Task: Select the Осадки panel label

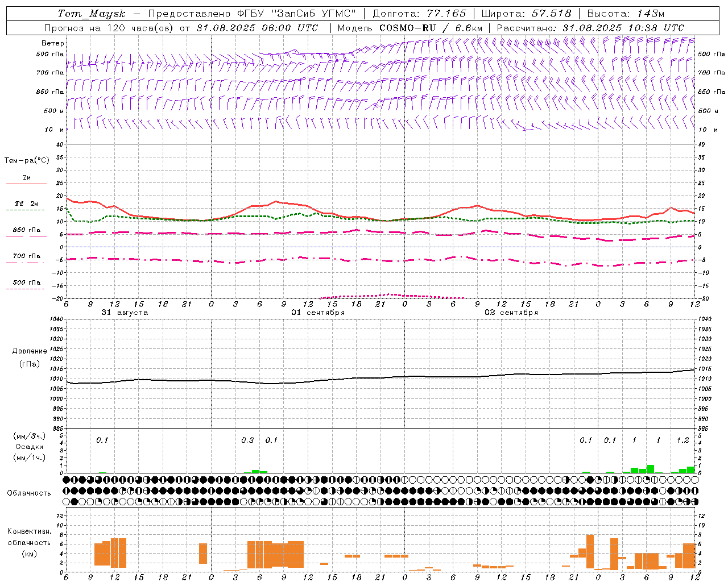Action: pos(29,447)
